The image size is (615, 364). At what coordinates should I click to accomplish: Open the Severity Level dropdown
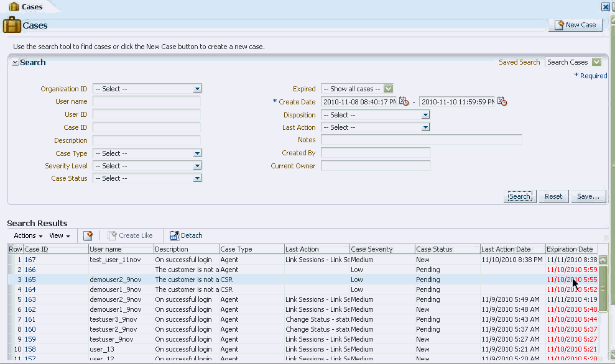pyautogui.click(x=197, y=166)
